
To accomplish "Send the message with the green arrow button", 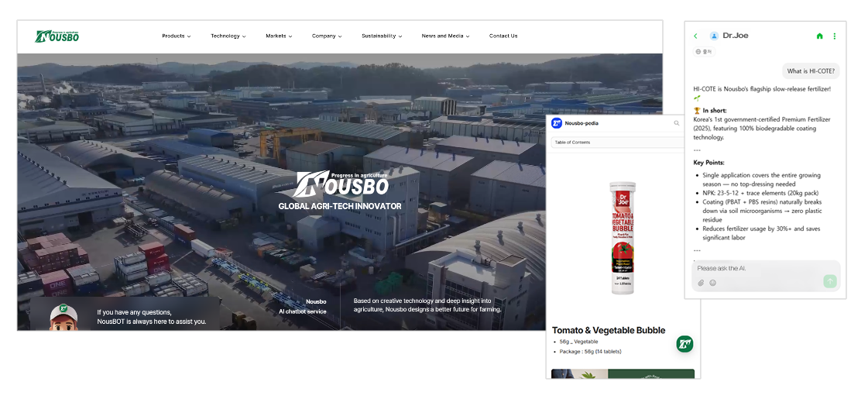I will [x=830, y=281].
